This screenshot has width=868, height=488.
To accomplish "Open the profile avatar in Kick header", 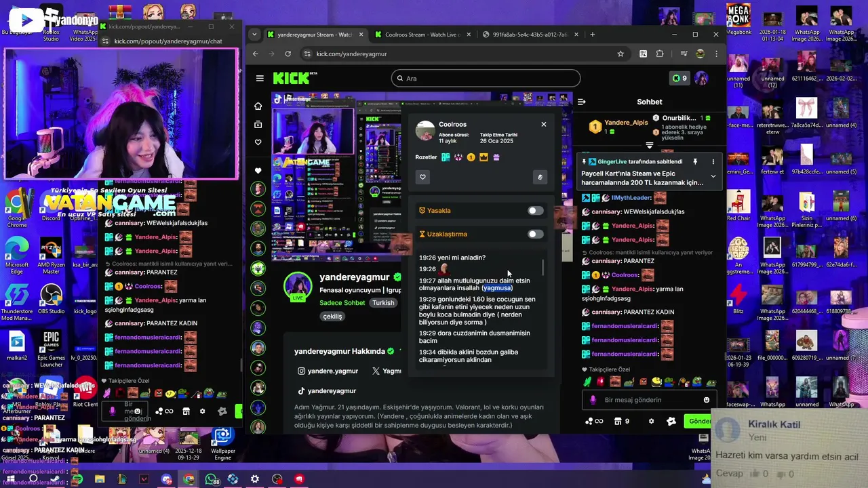I will point(701,78).
